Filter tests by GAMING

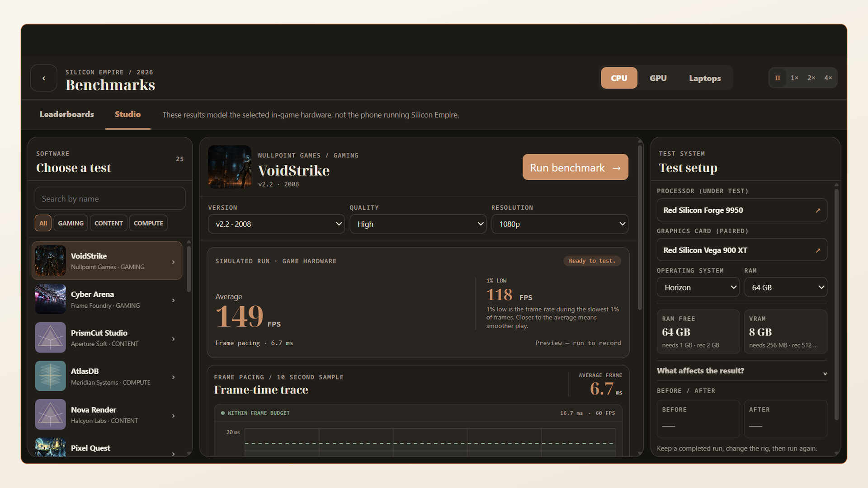click(71, 223)
